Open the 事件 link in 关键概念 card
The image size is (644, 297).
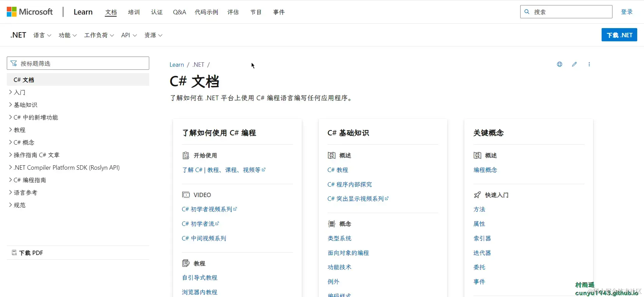[479, 281]
